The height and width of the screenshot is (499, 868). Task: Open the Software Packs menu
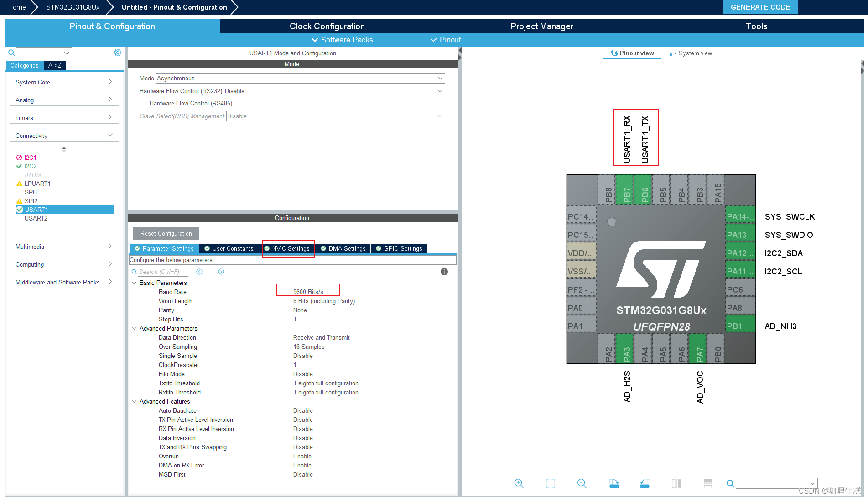[342, 40]
